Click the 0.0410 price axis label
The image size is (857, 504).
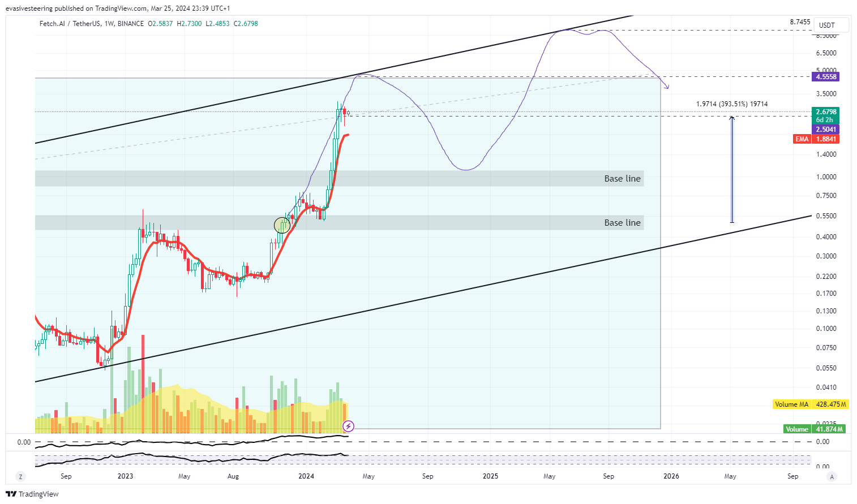pyautogui.click(x=826, y=387)
